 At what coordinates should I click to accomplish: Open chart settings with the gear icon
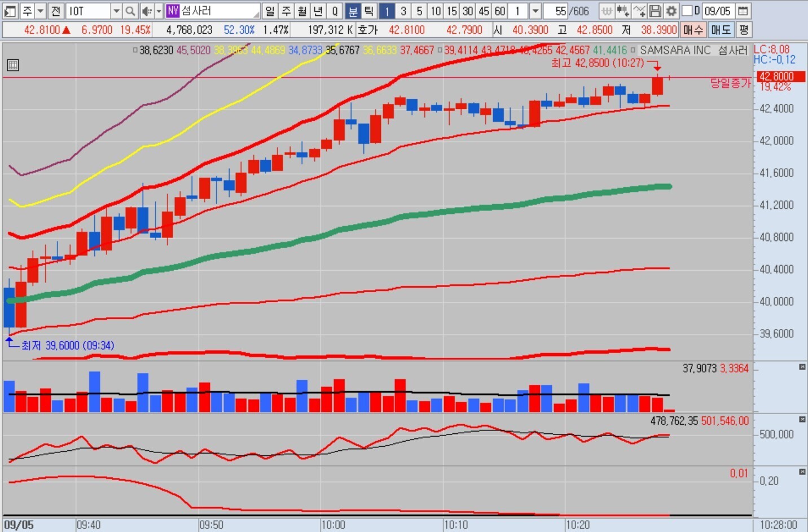click(x=671, y=11)
